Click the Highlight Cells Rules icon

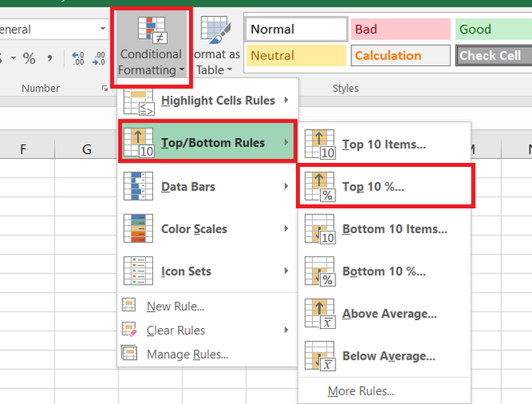click(x=139, y=102)
